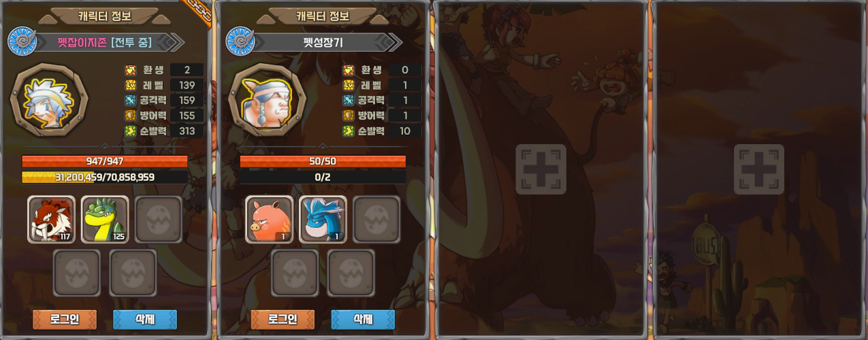Click the blue spiral emblem beside 펫성장기
The width and height of the screenshot is (868, 340).
click(240, 41)
